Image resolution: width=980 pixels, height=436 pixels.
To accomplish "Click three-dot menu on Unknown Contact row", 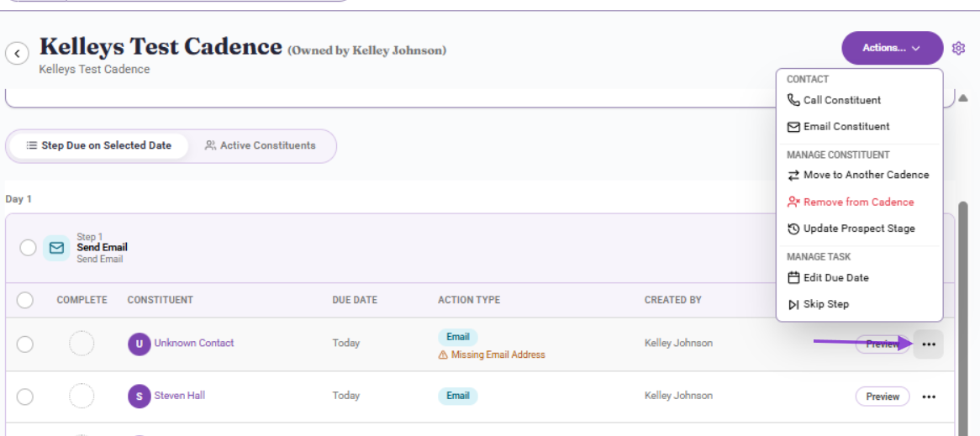I will tap(929, 344).
